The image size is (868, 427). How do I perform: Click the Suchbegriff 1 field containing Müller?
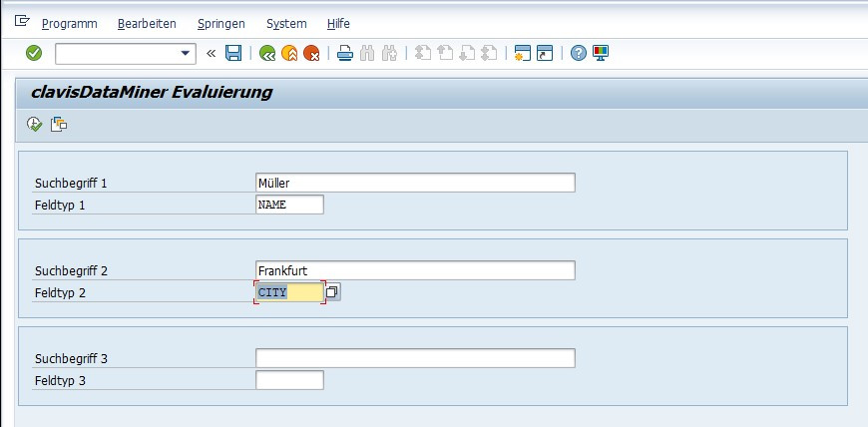point(415,183)
